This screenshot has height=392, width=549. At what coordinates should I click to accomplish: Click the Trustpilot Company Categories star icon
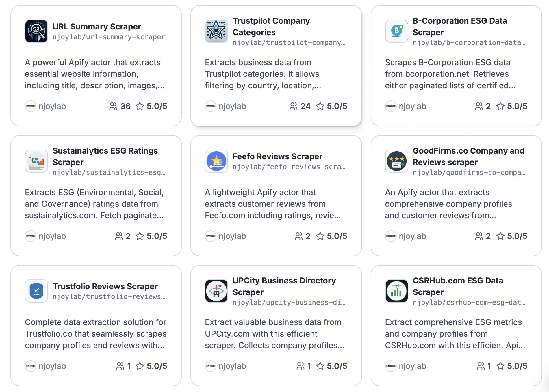[216, 31]
